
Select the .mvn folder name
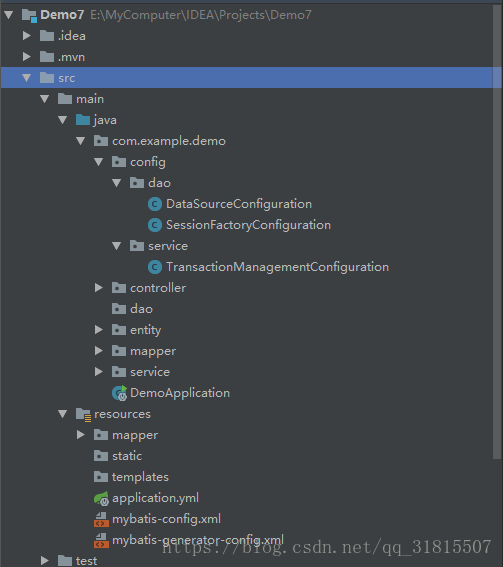tap(71, 57)
